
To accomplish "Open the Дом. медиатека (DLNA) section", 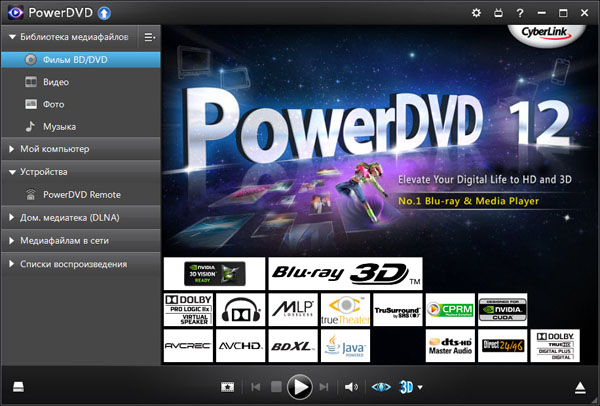I will pos(81,217).
